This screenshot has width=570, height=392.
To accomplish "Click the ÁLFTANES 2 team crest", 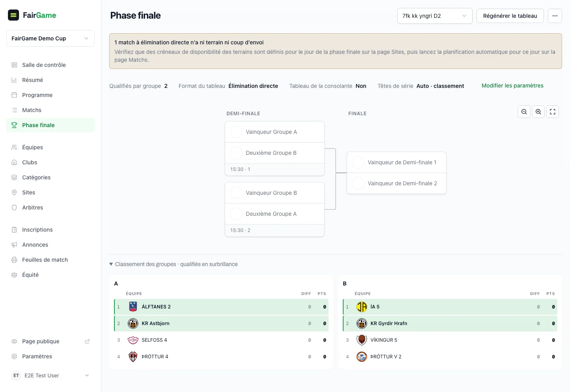I will (133, 307).
